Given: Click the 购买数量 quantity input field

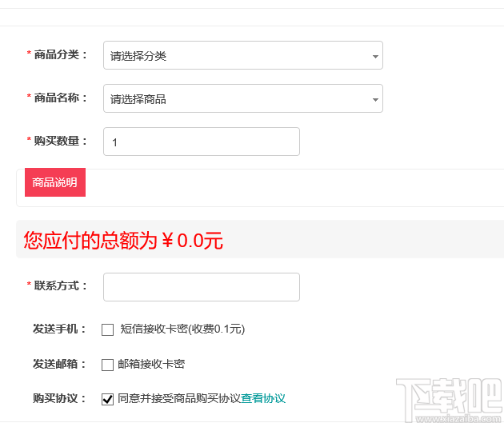Looking at the screenshot, I should [201, 142].
